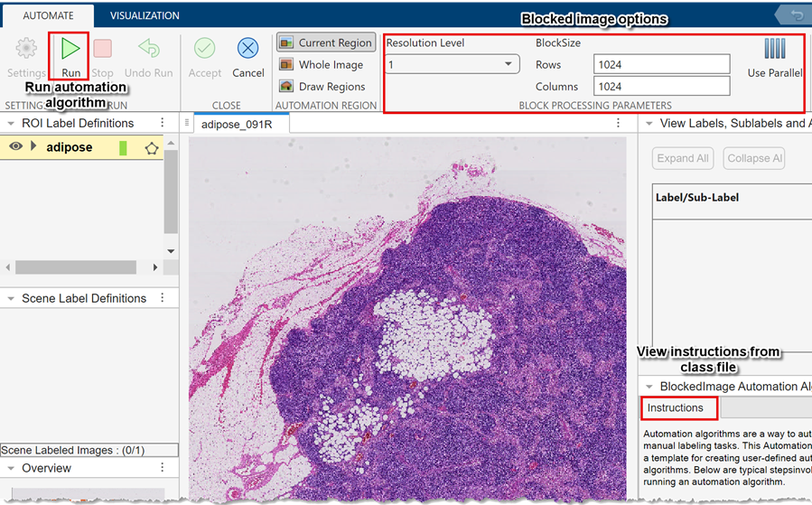Click the block size Rows input field
This screenshot has width=812, height=505.
[x=661, y=64]
